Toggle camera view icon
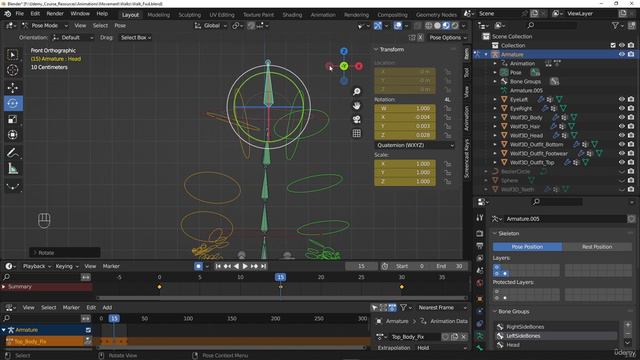The image size is (640, 360). click(357, 120)
